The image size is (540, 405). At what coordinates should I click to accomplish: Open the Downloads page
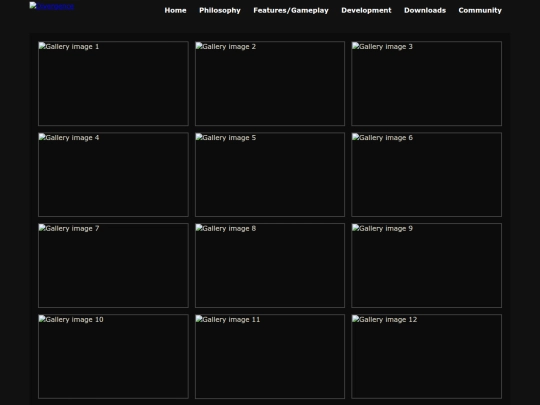425,10
